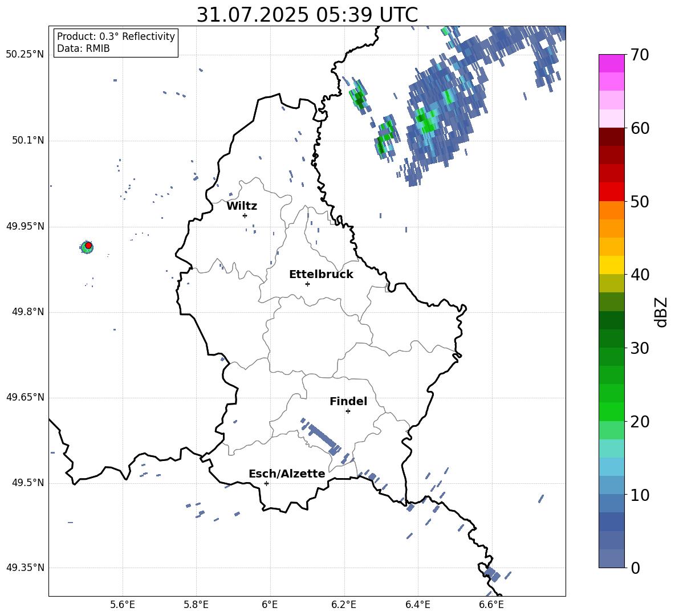Image resolution: width=675 pixels, height=616 pixels.
Task: Click the 60 tick on the colorbar
Action: click(x=640, y=128)
